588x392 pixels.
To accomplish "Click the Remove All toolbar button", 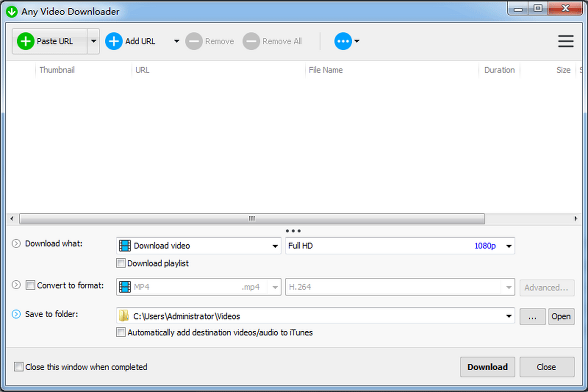I will click(x=272, y=41).
